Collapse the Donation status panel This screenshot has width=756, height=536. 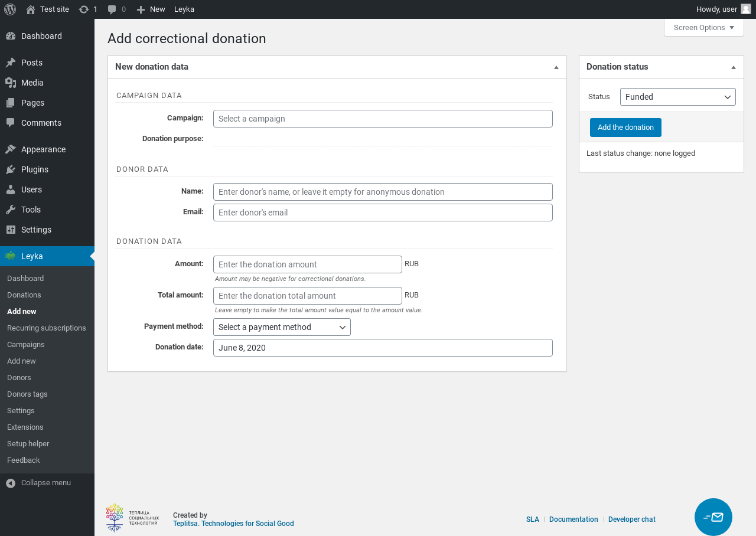click(x=733, y=67)
